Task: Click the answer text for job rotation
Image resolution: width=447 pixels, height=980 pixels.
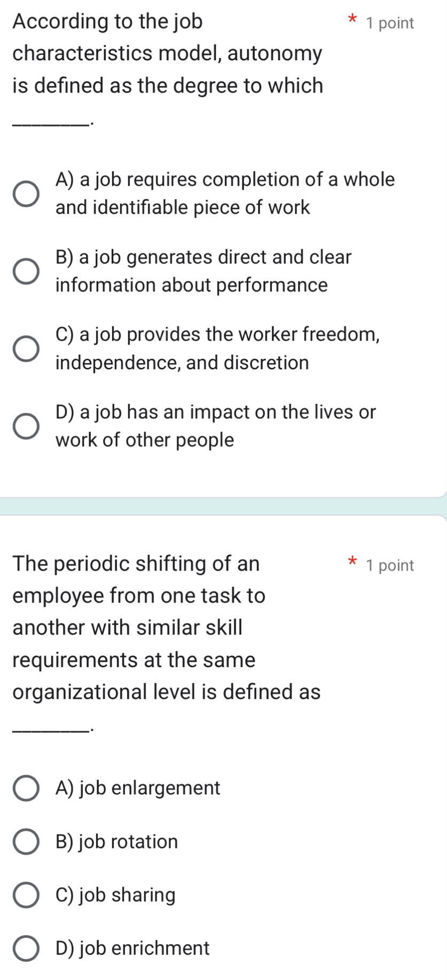Action: coord(116,842)
